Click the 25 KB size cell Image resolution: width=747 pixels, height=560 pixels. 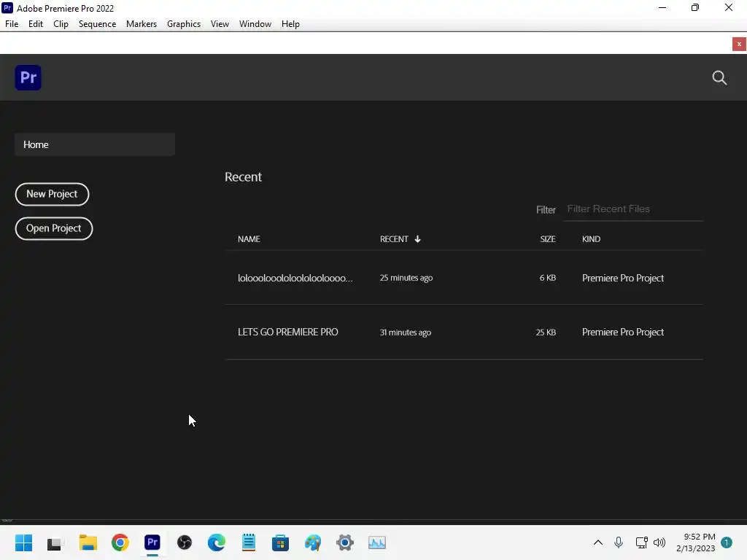[x=546, y=332]
